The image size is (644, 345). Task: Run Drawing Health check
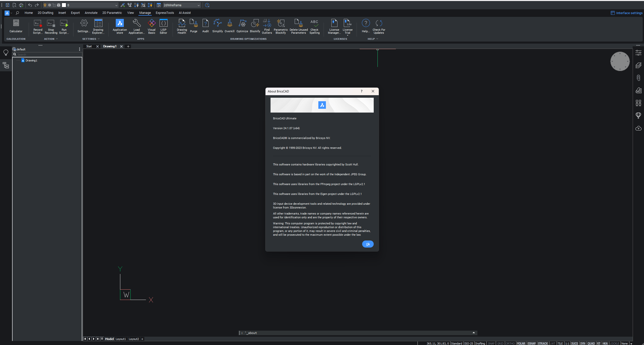click(182, 27)
